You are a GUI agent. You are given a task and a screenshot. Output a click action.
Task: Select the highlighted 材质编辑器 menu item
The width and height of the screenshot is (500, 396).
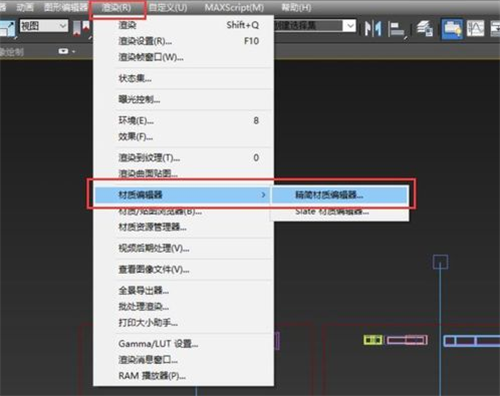[182, 195]
